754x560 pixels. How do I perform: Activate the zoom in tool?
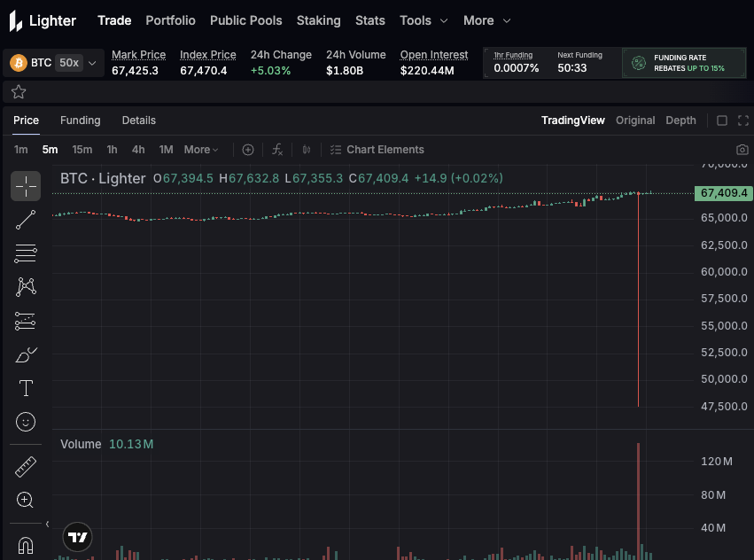click(25, 501)
